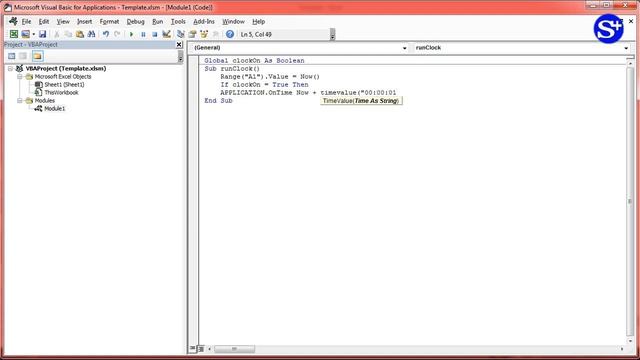Click the code window scroll down arrow
The image size is (640, 360).
tap(630, 340)
